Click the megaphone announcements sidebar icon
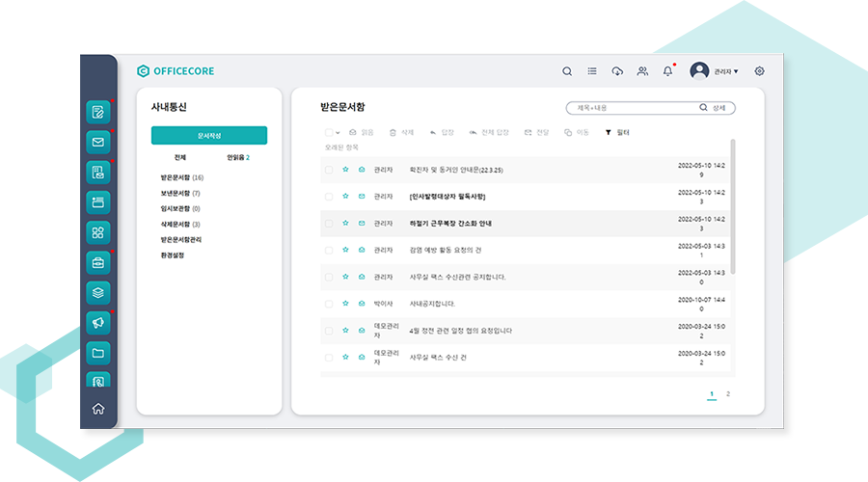This screenshot has height=482, width=868. (97, 322)
